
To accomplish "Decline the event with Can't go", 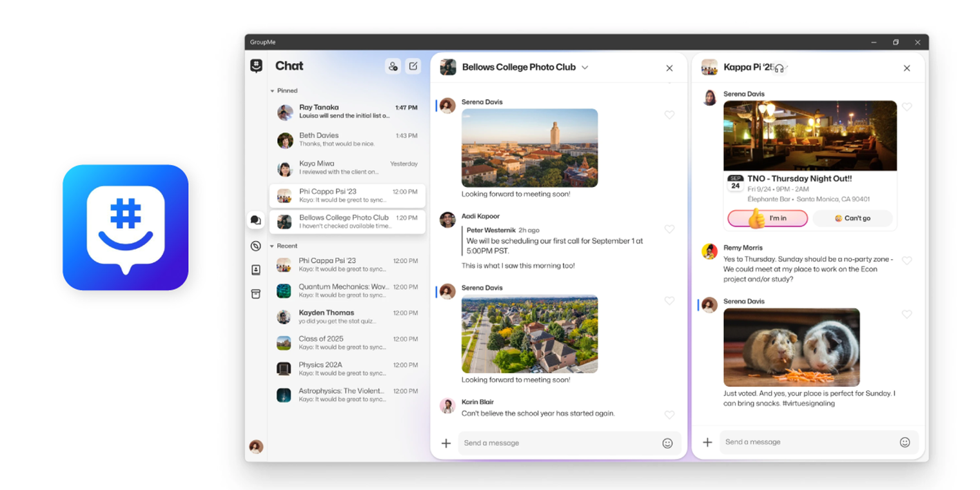I will tap(852, 219).
